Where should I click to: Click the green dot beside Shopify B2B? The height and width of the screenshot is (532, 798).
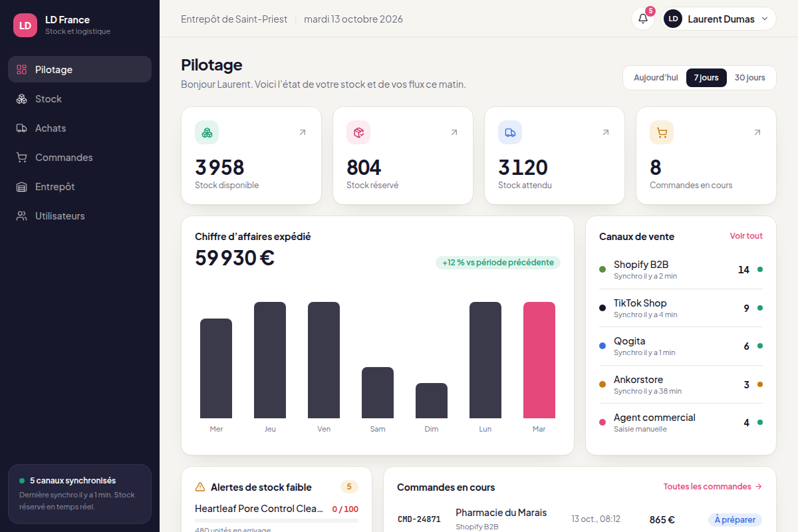[x=602, y=269]
